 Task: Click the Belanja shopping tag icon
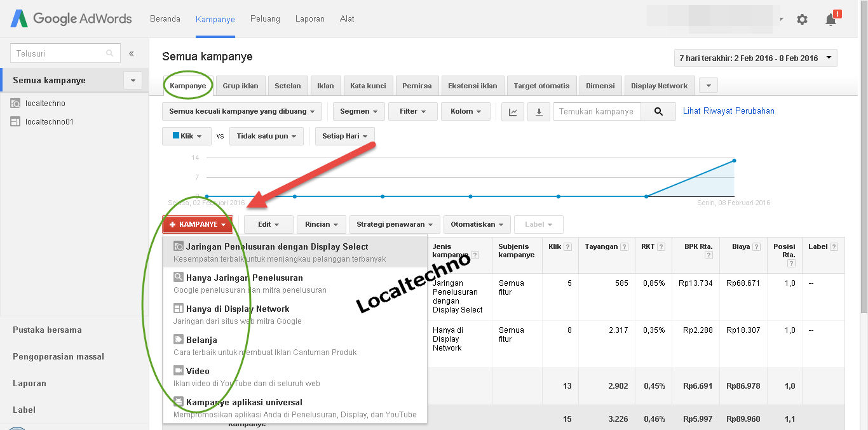pyautogui.click(x=179, y=340)
